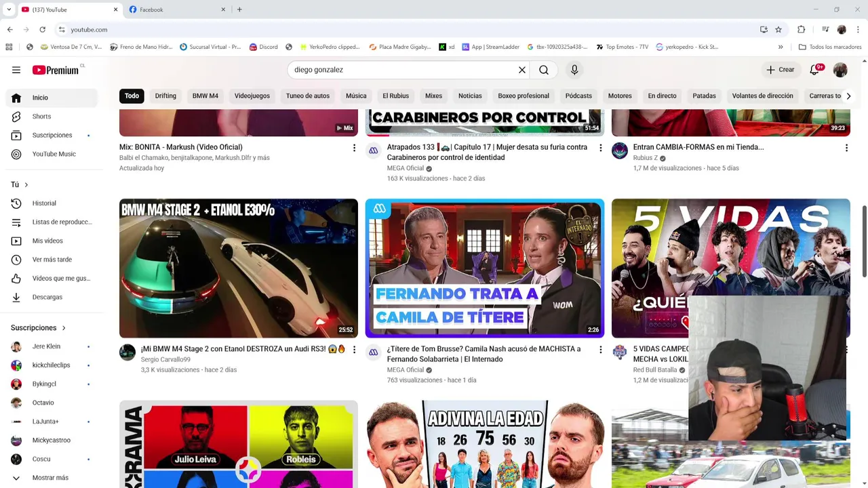
Task: Open options menu for Entran CAMBIA-FORMAS video
Action: click(846, 148)
